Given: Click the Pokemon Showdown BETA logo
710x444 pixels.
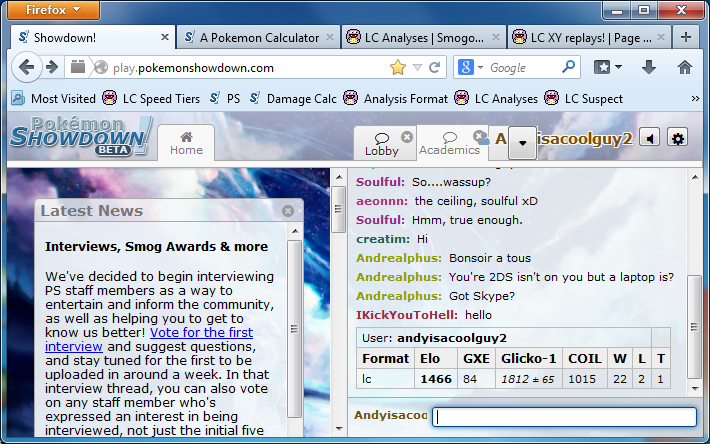Looking at the screenshot, I should click(x=81, y=137).
